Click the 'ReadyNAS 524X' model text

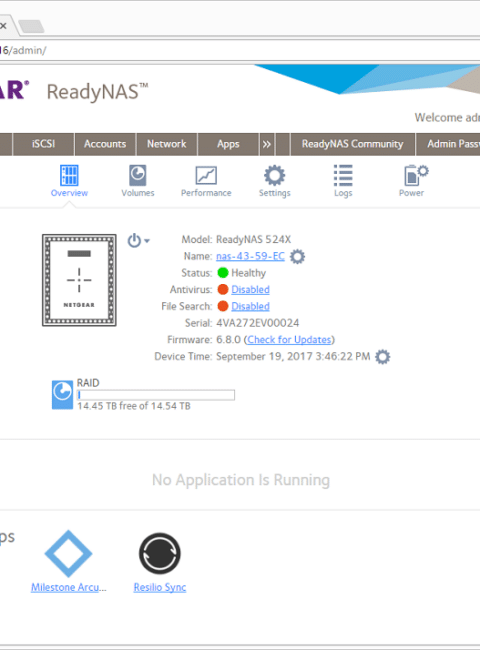coord(254,239)
